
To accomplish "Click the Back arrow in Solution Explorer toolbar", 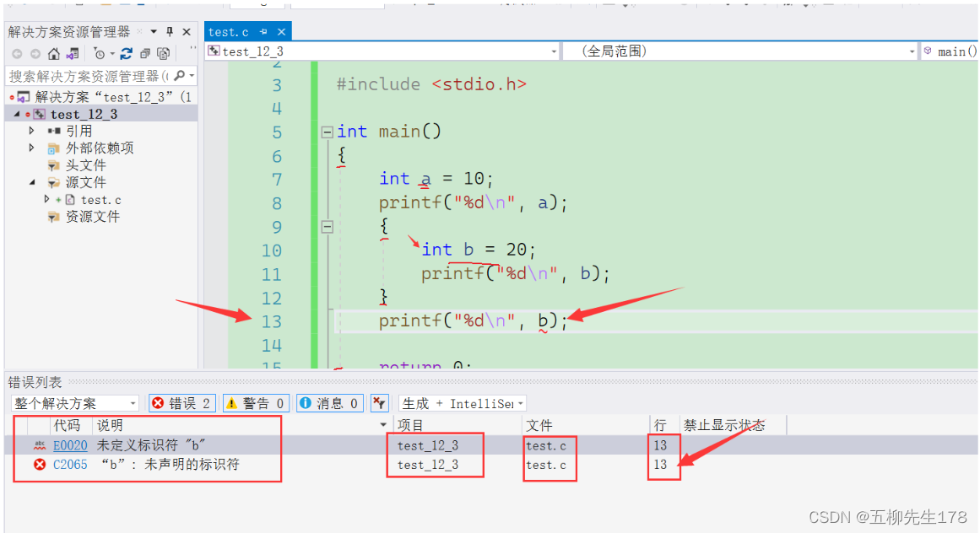I will point(17,54).
